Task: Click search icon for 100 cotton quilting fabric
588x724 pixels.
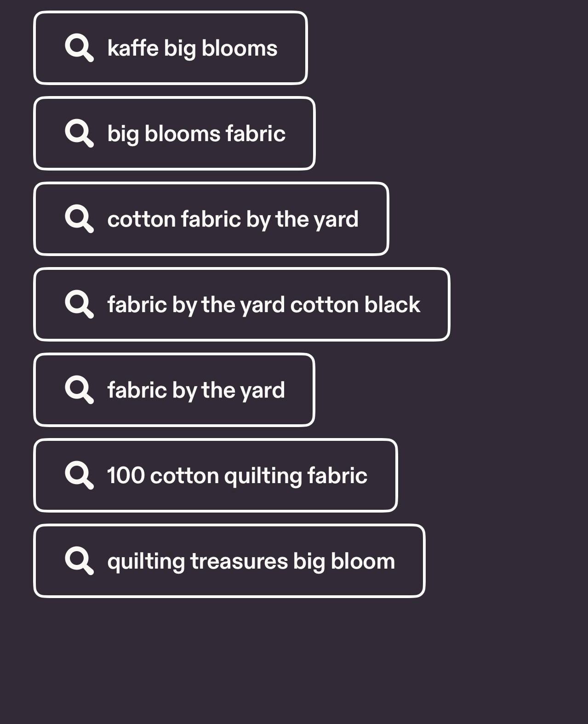Action: click(79, 475)
